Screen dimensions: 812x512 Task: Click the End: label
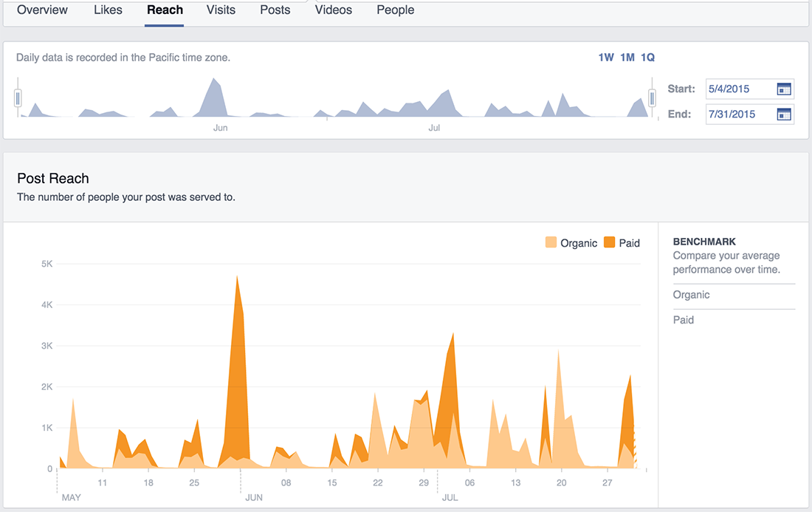click(x=679, y=114)
